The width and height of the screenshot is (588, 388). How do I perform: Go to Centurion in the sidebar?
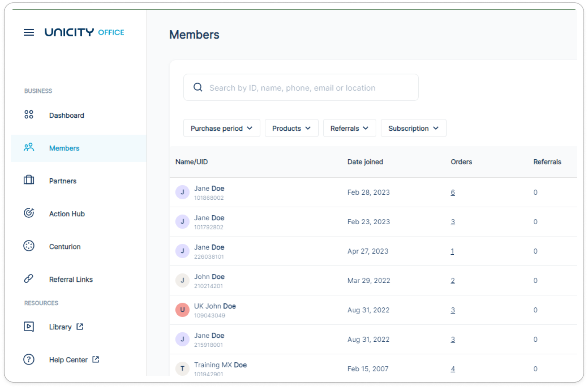pyautogui.click(x=65, y=247)
